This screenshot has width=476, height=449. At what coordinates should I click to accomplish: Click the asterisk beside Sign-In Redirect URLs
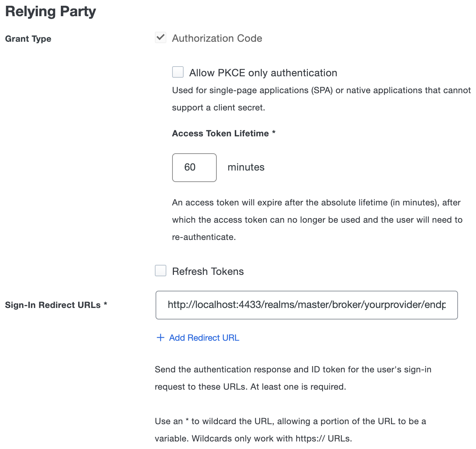[105, 305]
